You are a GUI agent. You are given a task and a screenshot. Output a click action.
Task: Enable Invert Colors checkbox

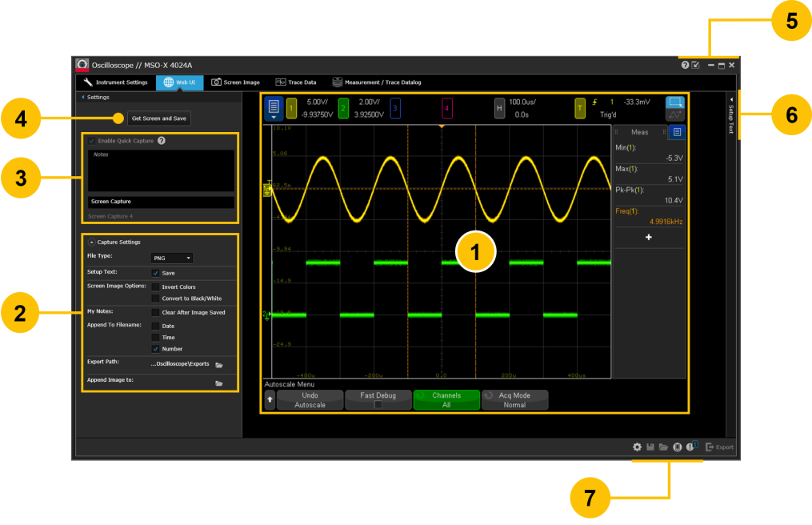point(155,287)
